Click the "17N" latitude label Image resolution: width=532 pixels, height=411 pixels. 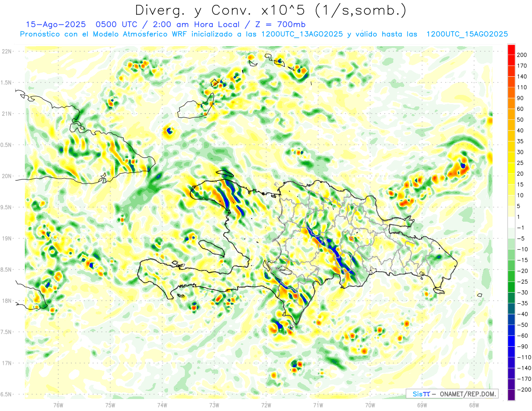click(x=7, y=363)
